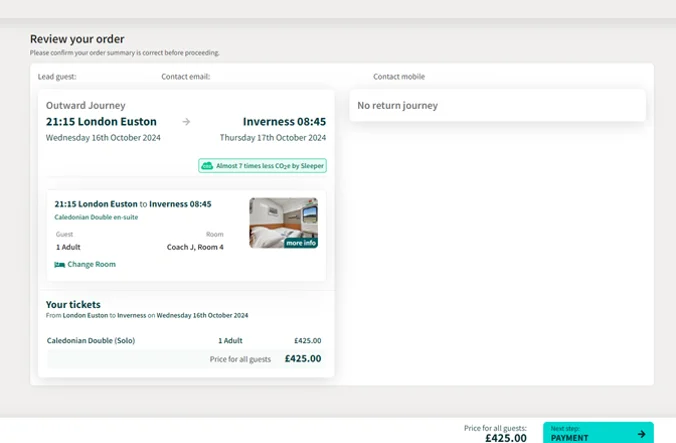The width and height of the screenshot is (676, 443).
Task: Click the arrow icon on the Payment button
Action: point(641,434)
